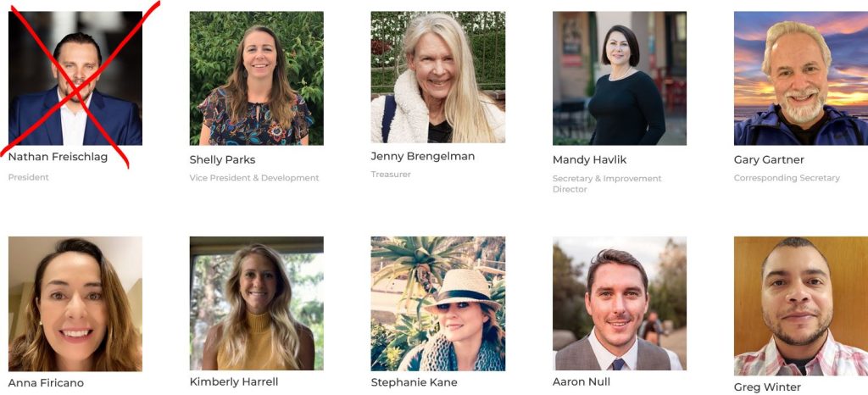
Task: Open Anna Firicano's photo
Action: 75,303
